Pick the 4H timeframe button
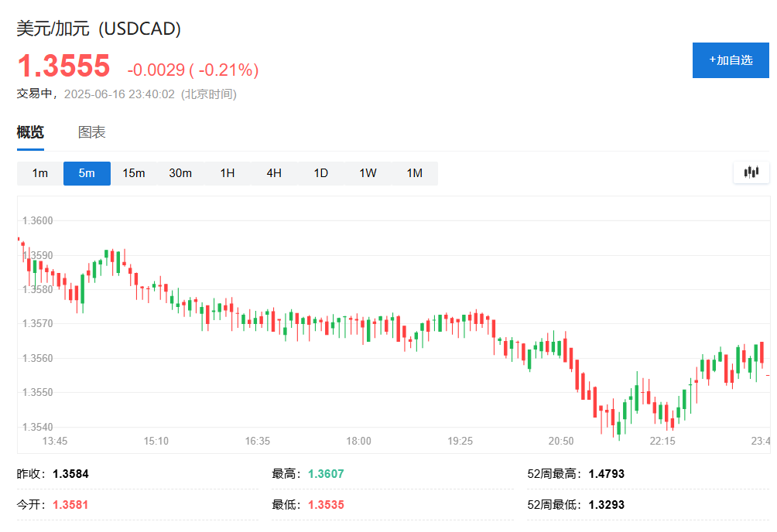 tap(274, 173)
